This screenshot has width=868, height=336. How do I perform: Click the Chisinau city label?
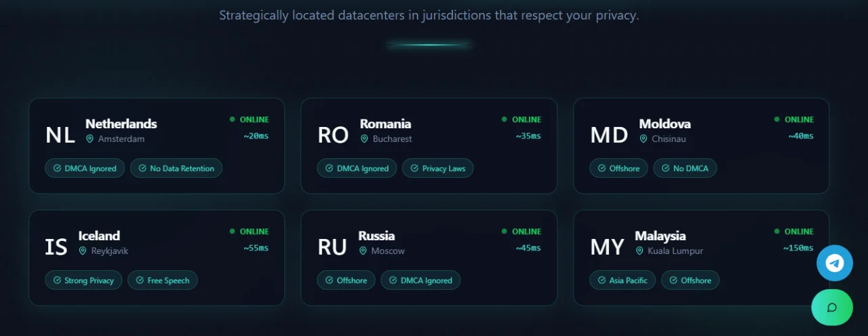click(x=669, y=139)
